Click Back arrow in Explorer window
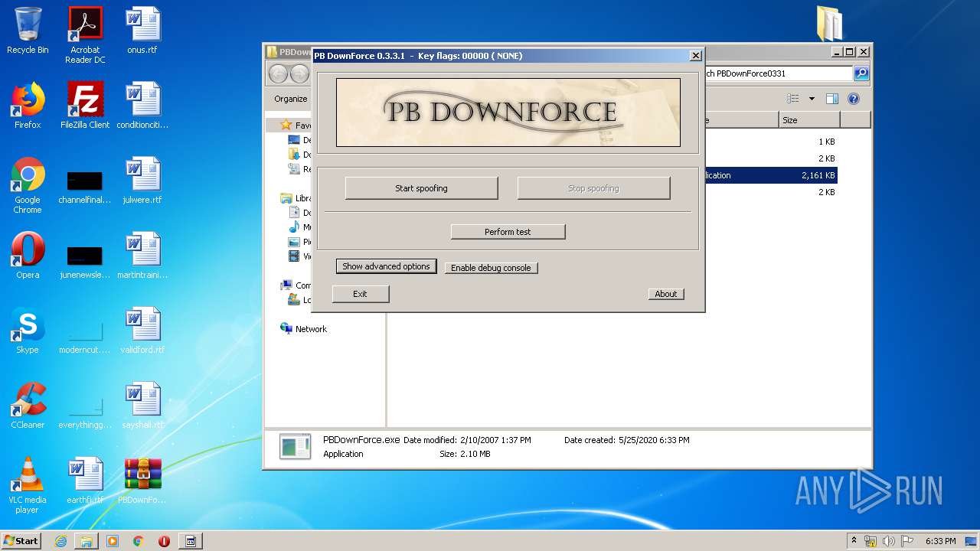This screenshot has width=980, height=551. pyautogui.click(x=278, y=73)
